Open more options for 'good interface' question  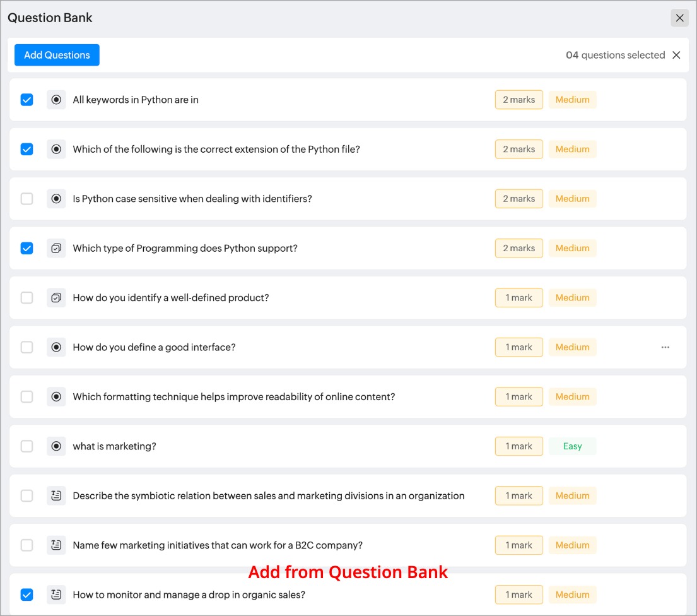(x=665, y=347)
